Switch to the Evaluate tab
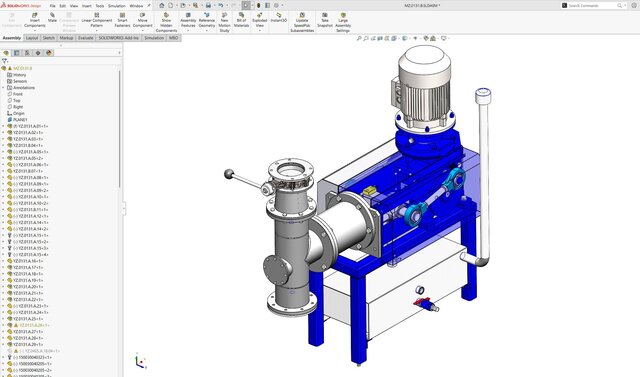The width and height of the screenshot is (640, 377). click(86, 38)
